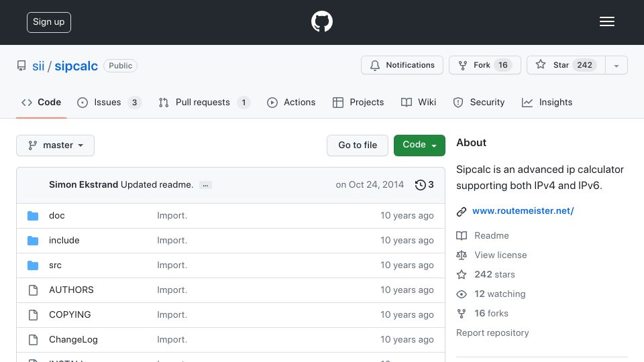Go to the Actions tab
This screenshot has width=644, height=362.
point(291,102)
